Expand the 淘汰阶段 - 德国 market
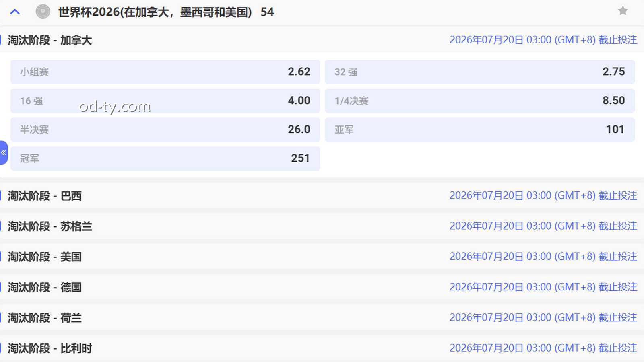 pos(45,288)
